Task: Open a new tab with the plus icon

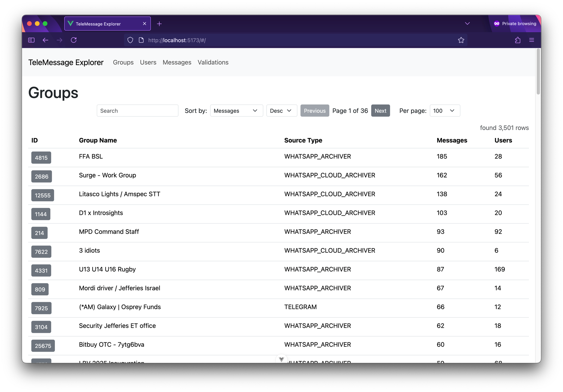Action: [159, 24]
